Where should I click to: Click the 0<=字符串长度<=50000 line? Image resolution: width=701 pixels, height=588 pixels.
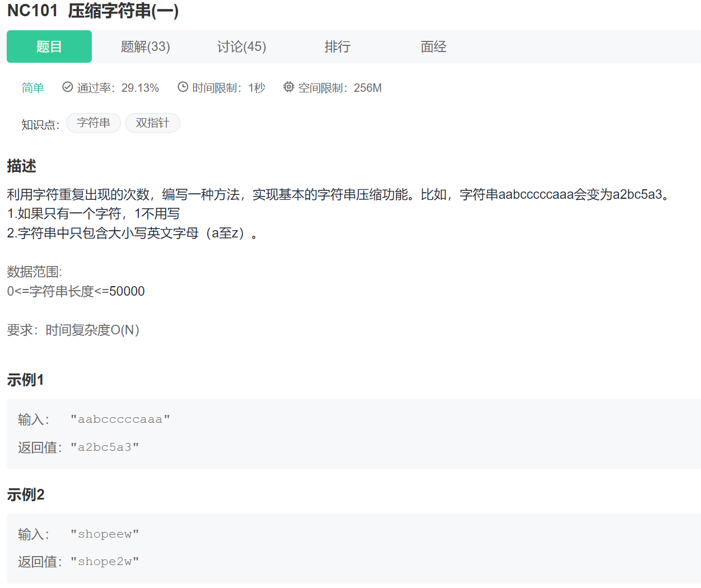[76, 291]
